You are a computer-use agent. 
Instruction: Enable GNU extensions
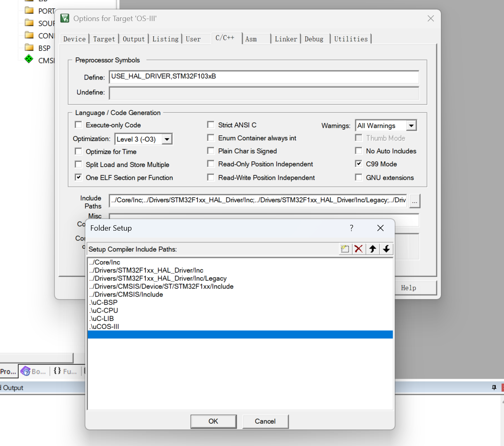(359, 177)
